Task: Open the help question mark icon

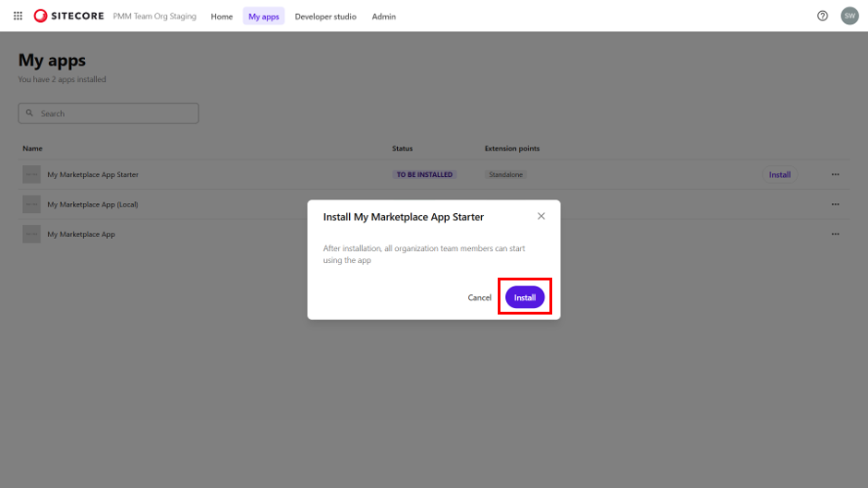Action: pyautogui.click(x=823, y=16)
